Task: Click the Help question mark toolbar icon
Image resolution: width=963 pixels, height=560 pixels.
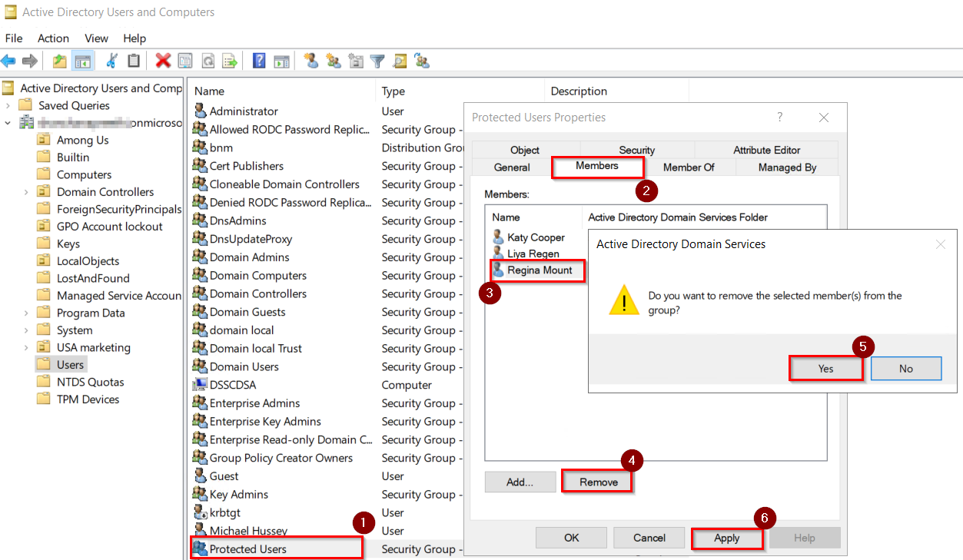Action: pos(259,61)
